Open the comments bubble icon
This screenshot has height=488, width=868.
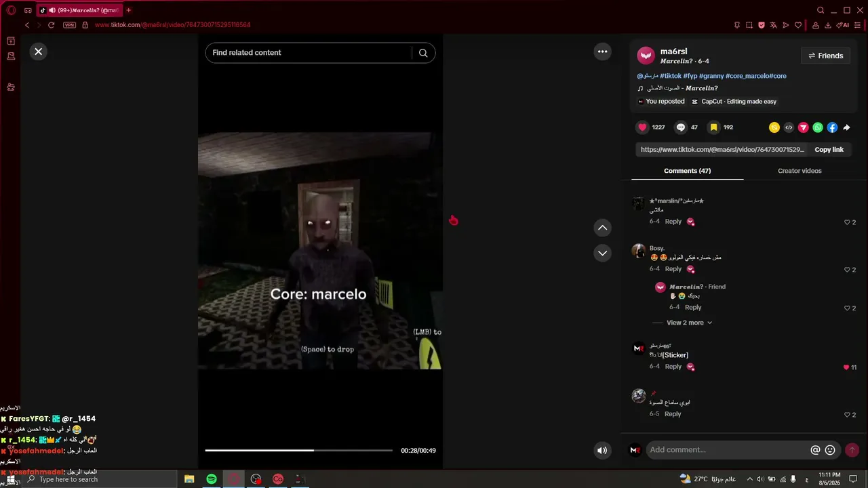681,127
